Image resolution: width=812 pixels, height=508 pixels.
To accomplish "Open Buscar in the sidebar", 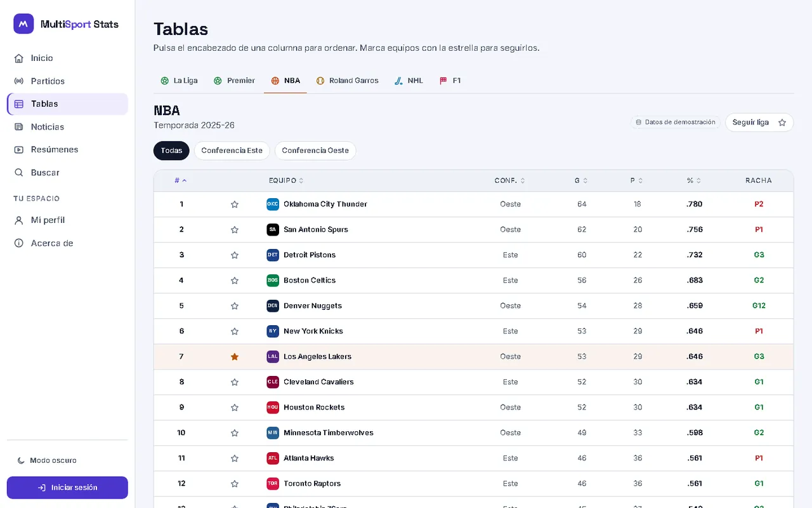I will pyautogui.click(x=67, y=172).
